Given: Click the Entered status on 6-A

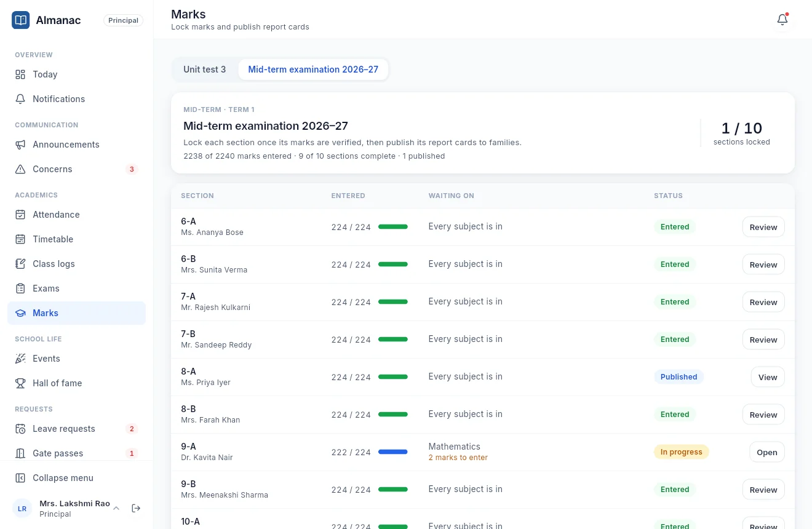Looking at the screenshot, I should pyautogui.click(x=675, y=227).
